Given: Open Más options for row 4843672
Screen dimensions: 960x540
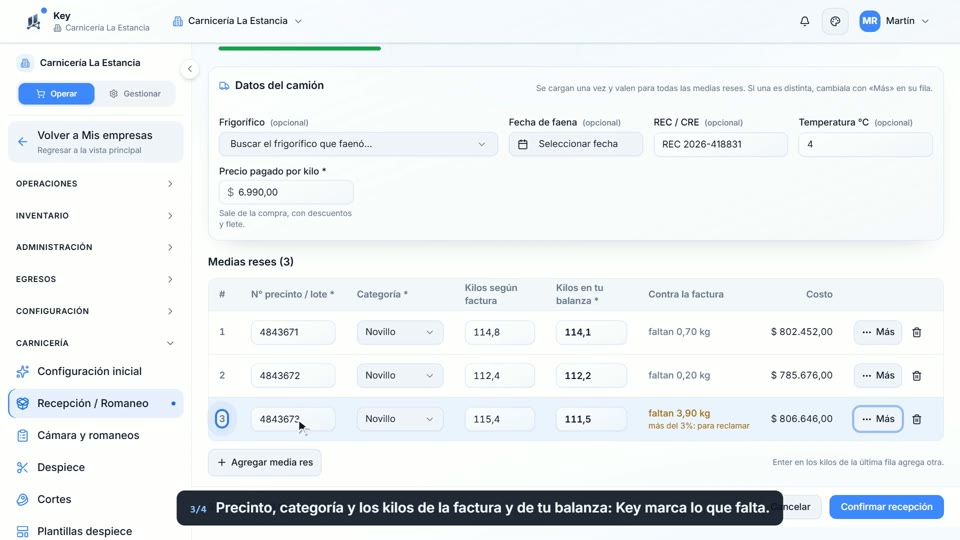Looking at the screenshot, I should [877, 375].
